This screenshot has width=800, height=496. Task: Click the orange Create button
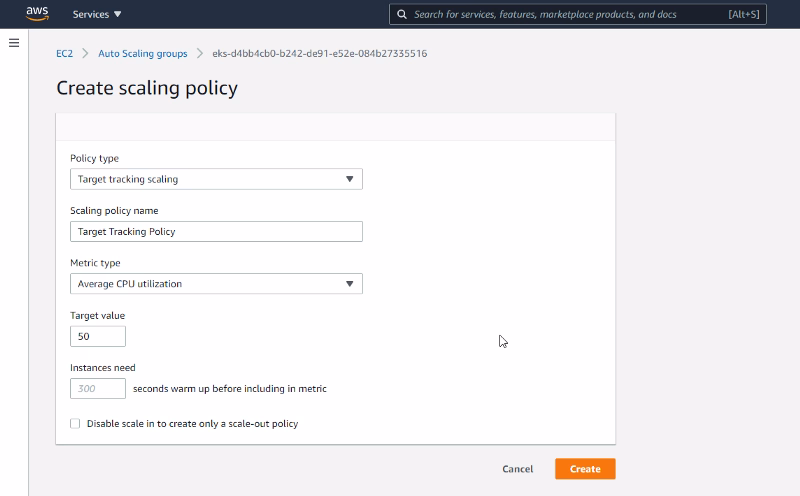[585, 469]
